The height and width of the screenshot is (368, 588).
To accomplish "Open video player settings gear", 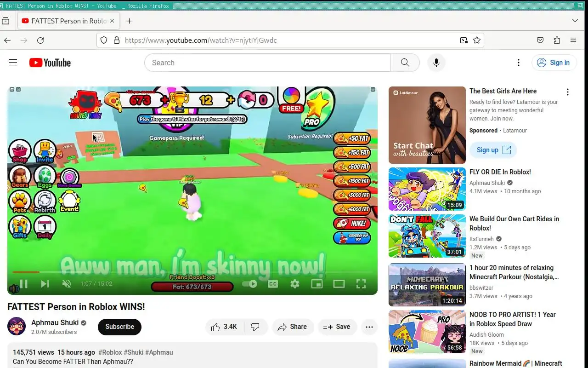I will click(x=295, y=284).
